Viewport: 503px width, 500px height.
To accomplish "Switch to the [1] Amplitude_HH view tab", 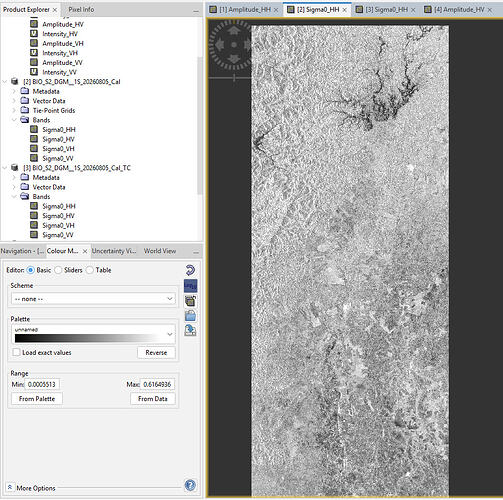I will [x=244, y=10].
